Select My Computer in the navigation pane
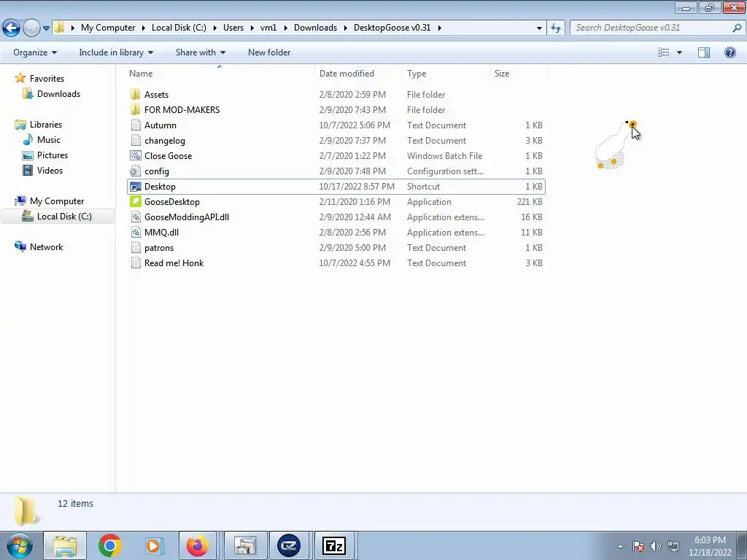 (57, 201)
